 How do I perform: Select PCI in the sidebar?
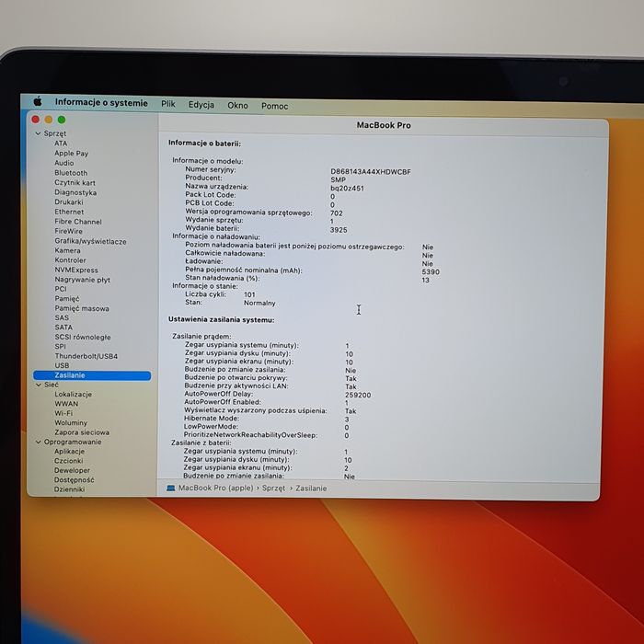click(x=61, y=289)
